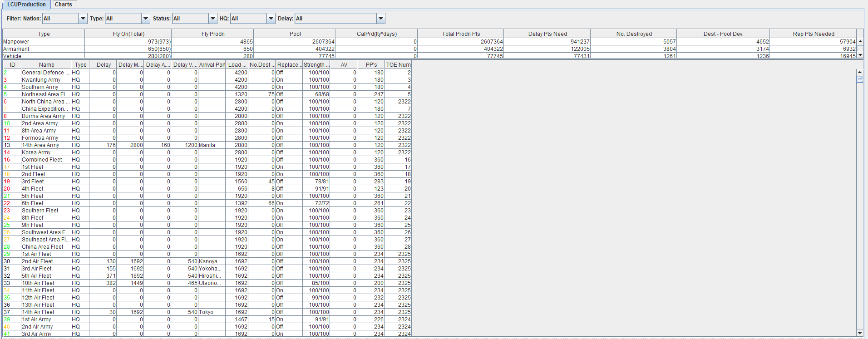This screenshot has width=868, height=339.
Task: Select the Southern Army row
Action: click(x=207, y=87)
